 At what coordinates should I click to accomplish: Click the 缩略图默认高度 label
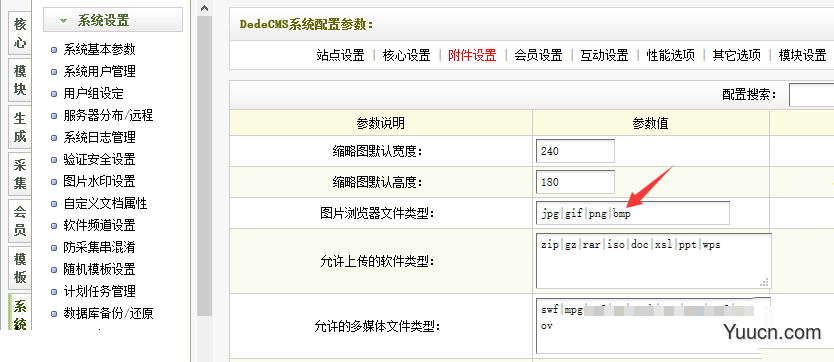click(377, 183)
